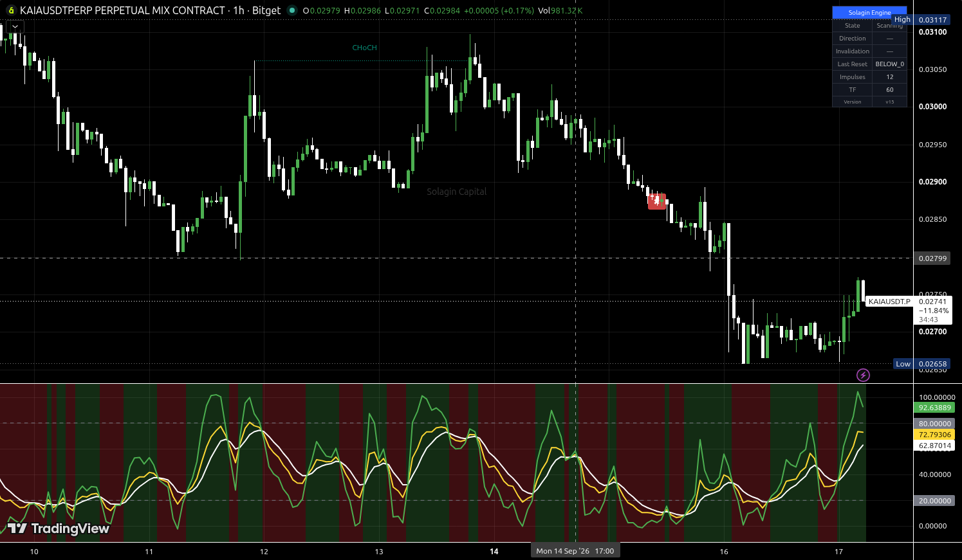Click the 0.03100 price axis label
This screenshot has width=962, height=560.
[932, 32]
